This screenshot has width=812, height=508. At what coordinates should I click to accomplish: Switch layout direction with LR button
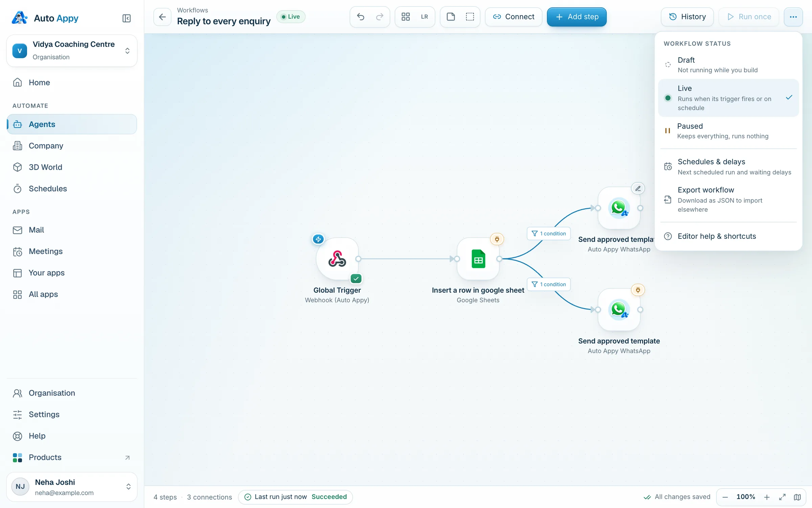[x=424, y=17]
